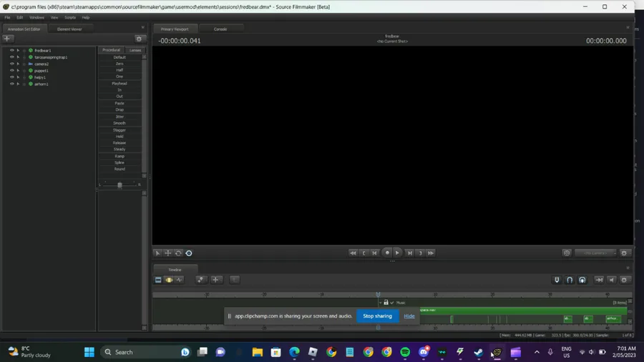Toggle visibility eye for tarceansspringtrap1
This screenshot has width=644, height=362.
tap(12, 57)
